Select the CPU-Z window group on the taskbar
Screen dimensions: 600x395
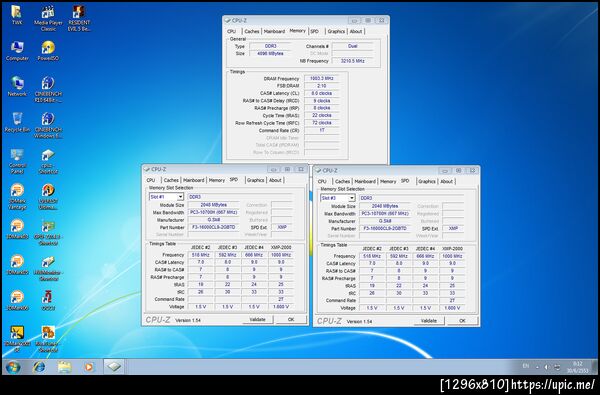point(114,367)
